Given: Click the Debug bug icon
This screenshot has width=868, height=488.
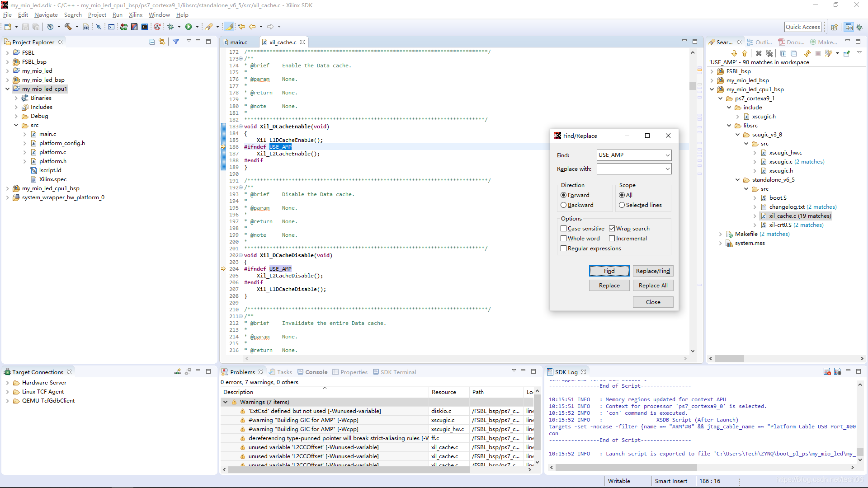Looking at the screenshot, I should pos(171,27).
